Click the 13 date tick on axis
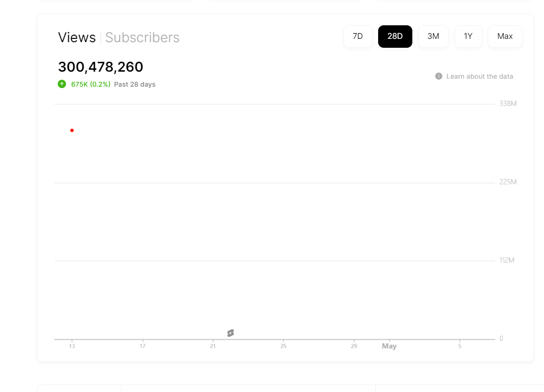Viewport: 544px width, 392px height. click(72, 346)
